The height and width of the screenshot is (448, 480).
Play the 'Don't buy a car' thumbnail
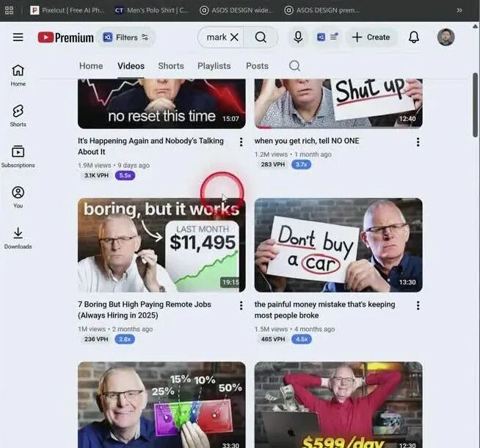point(338,245)
